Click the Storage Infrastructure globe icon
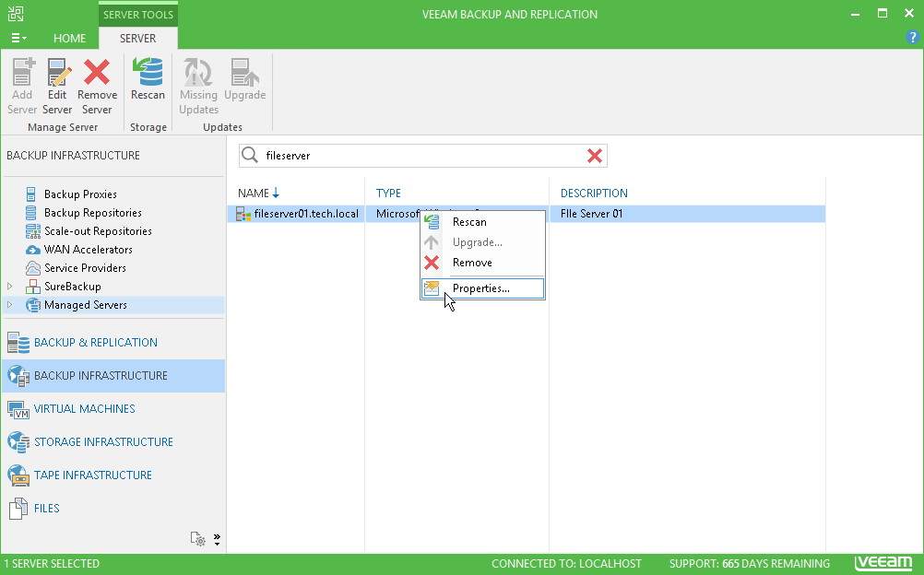 18,442
